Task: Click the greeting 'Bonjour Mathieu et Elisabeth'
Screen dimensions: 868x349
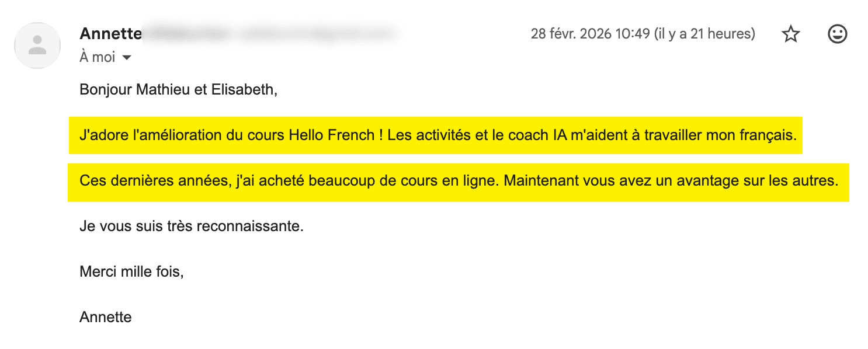Action: pyautogui.click(x=178, y=90)
